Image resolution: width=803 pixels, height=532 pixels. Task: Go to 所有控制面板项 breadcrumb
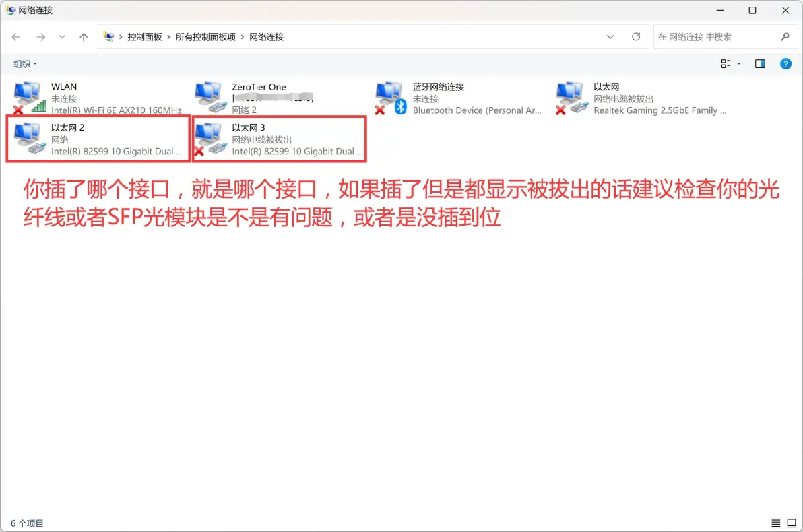pos(205,37)
